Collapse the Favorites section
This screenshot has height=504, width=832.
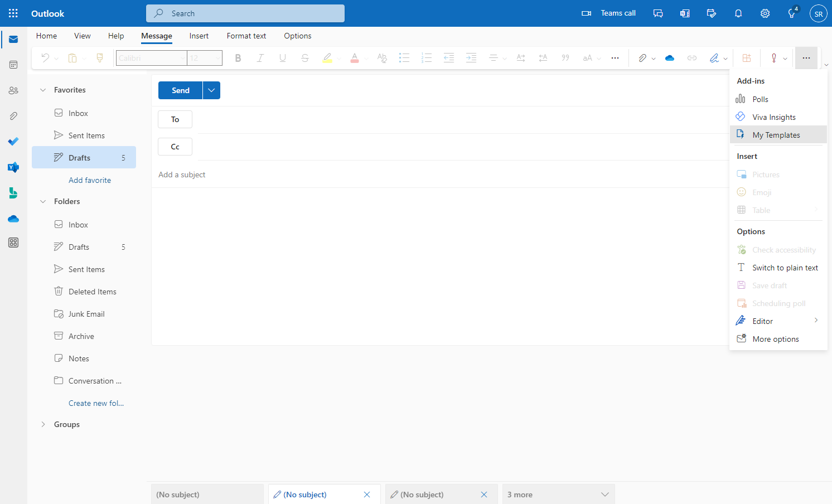[43, 90]
